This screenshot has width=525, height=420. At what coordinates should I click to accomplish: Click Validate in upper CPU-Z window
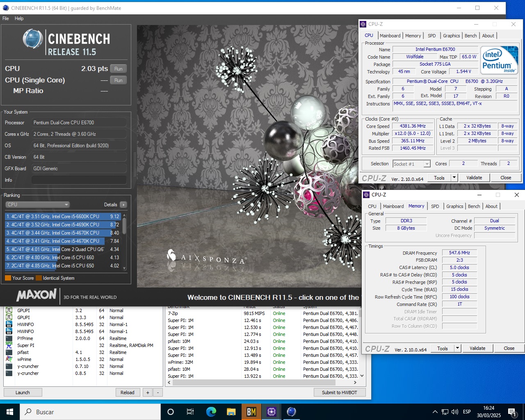[474, 178]
